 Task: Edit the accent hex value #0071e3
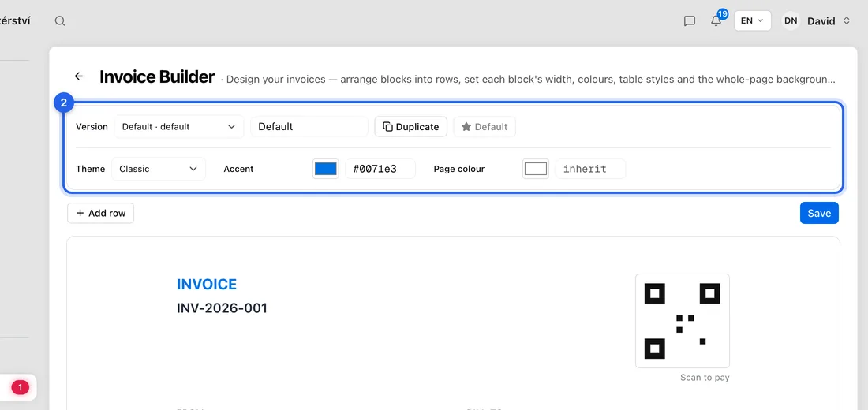tap(380, 169)
